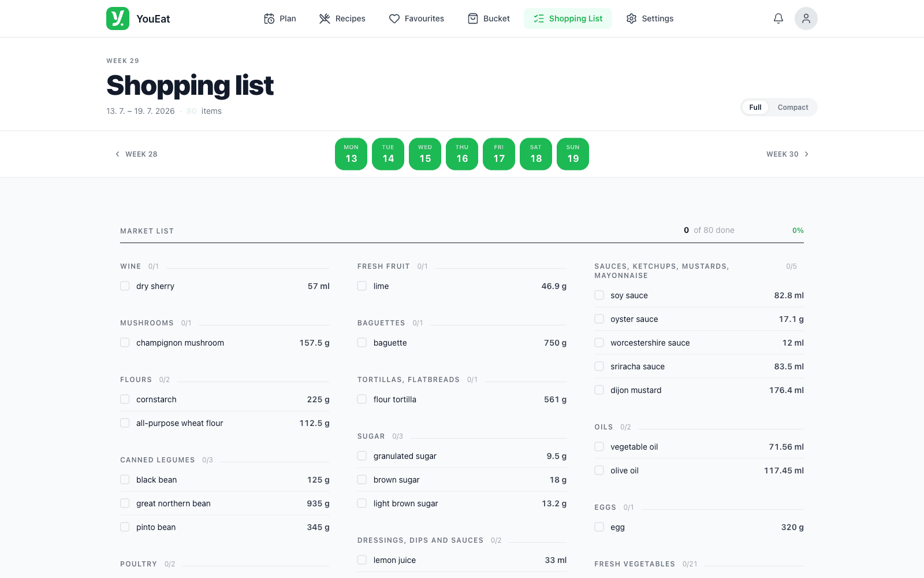The height and width of the screenshot is (578, 924).
Task: Click the YouEat logo icon
Action: [x=118, y=18]
